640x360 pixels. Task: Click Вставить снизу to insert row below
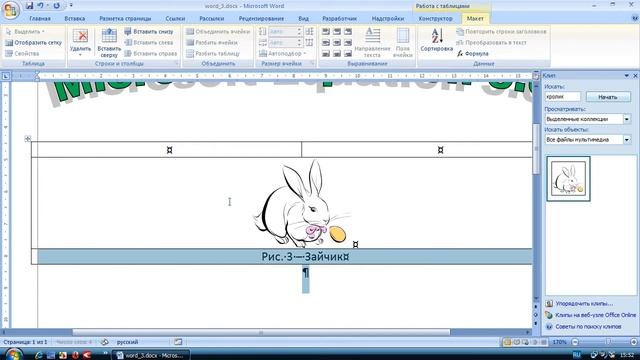(x=149, y=31)
